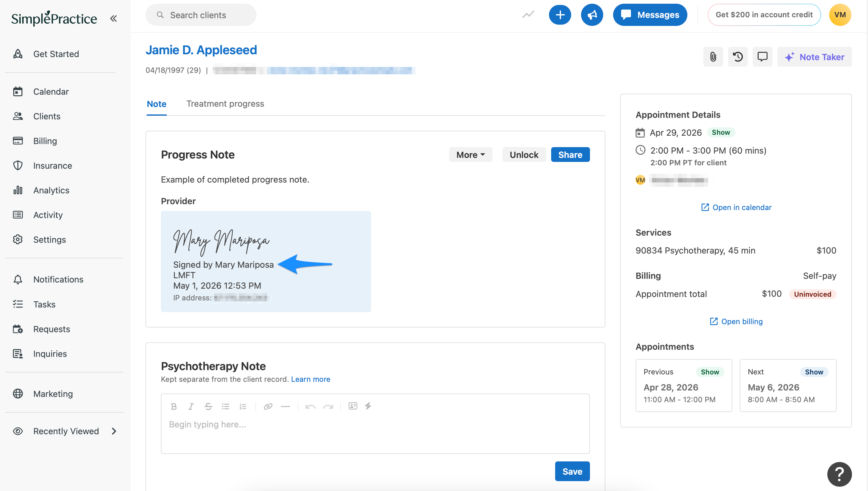This screenshot has height=491, width=868.
Task: Go to Clients in the sidebar
Action: click(x=37, y=116)
